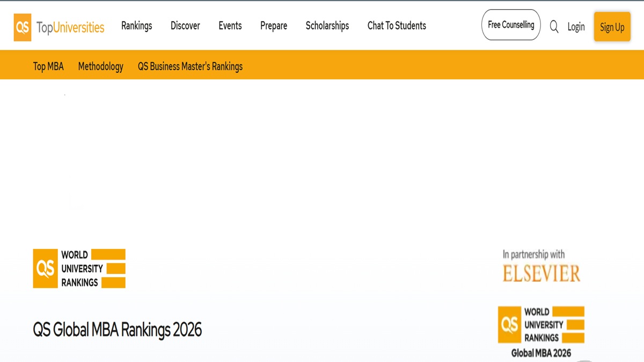The image size is (644, 362).
Task: Open search using the magnifier icon
Action: pyautogui.click(x=554, y=26)
